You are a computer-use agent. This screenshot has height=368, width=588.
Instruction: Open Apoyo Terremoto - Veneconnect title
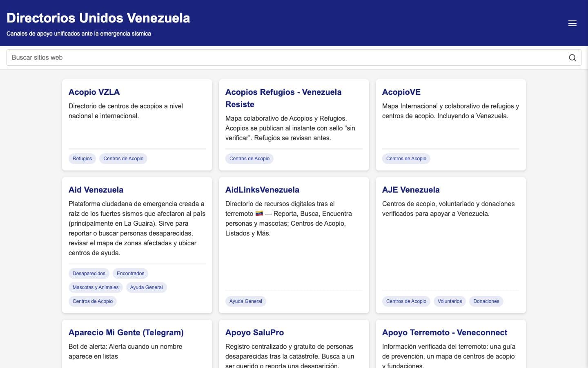(445, 332)
